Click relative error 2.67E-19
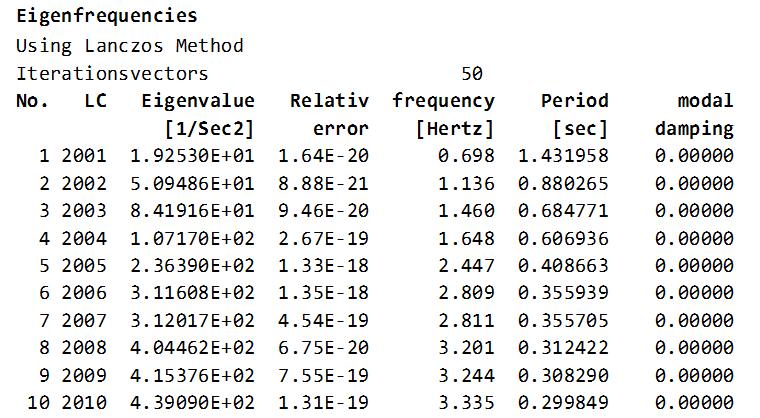Screen dimensions: 760x418 [x=323, y=238]
